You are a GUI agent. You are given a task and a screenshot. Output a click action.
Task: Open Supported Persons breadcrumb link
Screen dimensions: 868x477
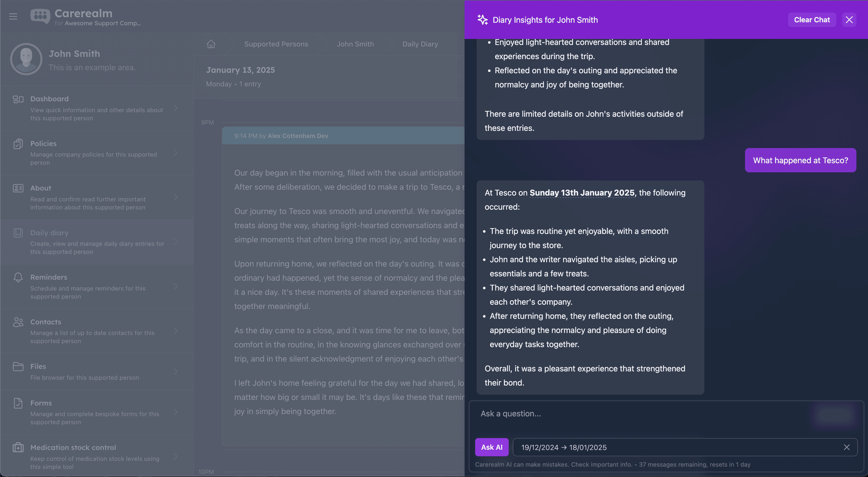pyautogui.click(x=276, y=44)
